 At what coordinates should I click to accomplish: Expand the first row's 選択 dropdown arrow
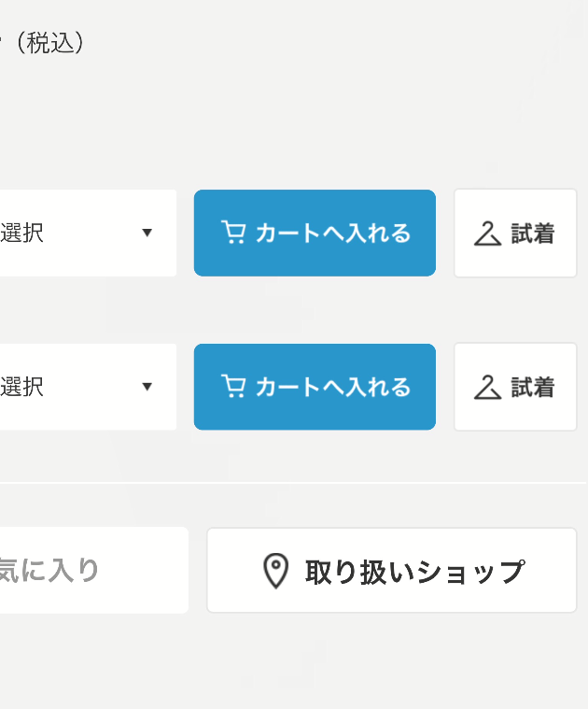tap(147, 233)
